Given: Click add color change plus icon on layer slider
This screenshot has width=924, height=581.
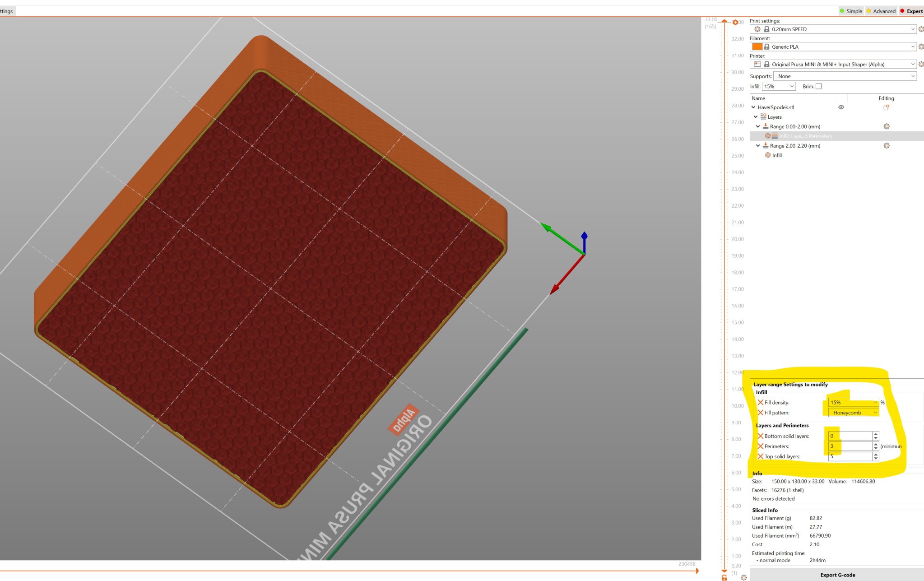Looking at the screenshot, I should pos(735,22).
